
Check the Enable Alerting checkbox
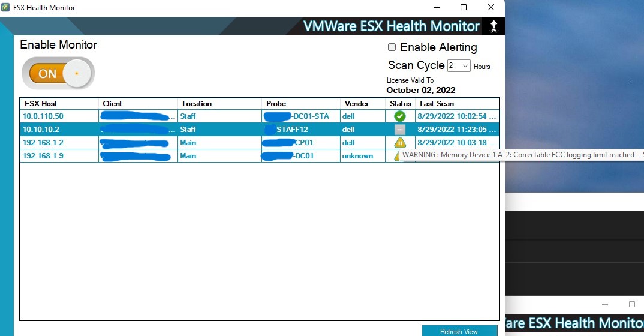click(x=392, y=47)
